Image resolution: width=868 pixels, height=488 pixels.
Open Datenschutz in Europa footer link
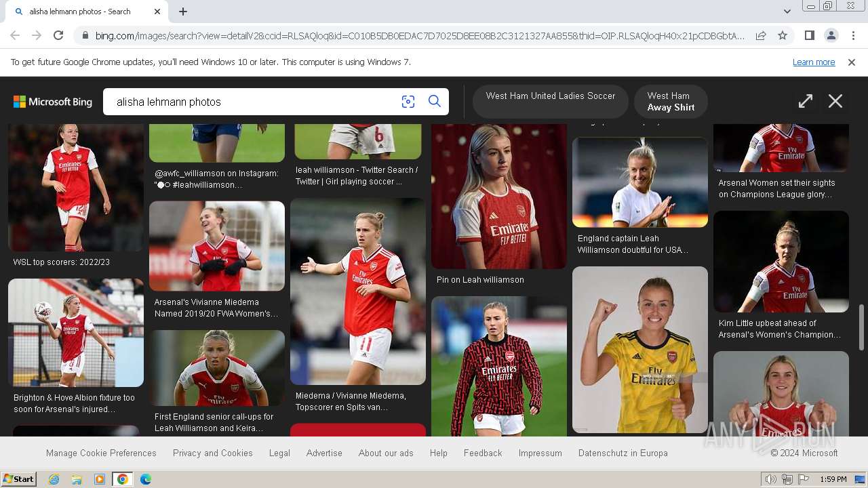pos(623,453)
